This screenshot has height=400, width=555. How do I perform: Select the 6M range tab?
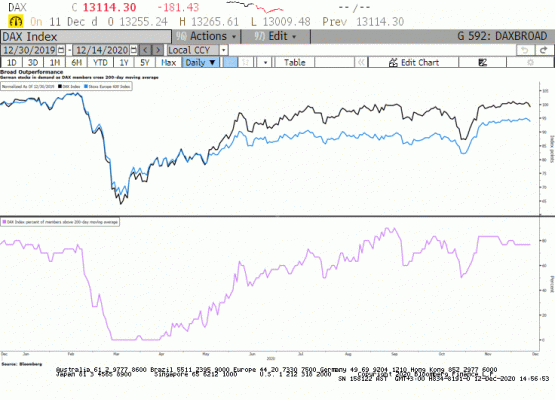click(76, 62)
